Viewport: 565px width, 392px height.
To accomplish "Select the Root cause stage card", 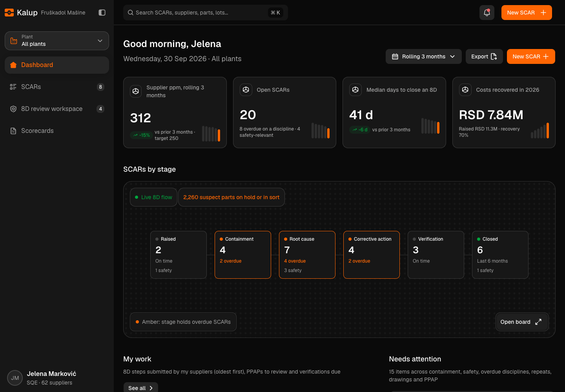I will pyautogui.click(x=307, y=255).
